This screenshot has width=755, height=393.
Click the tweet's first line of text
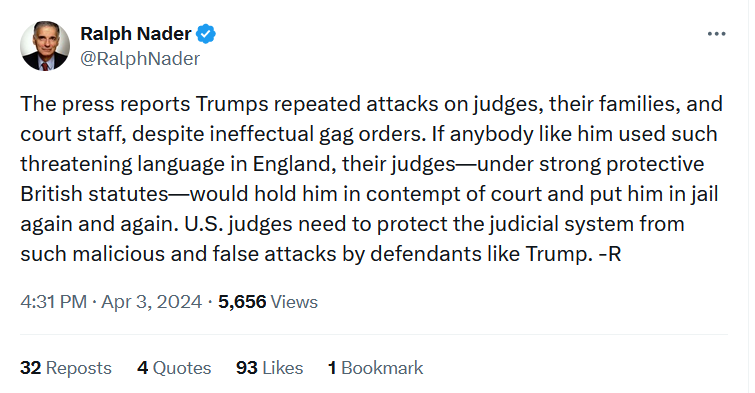(371, 104)
